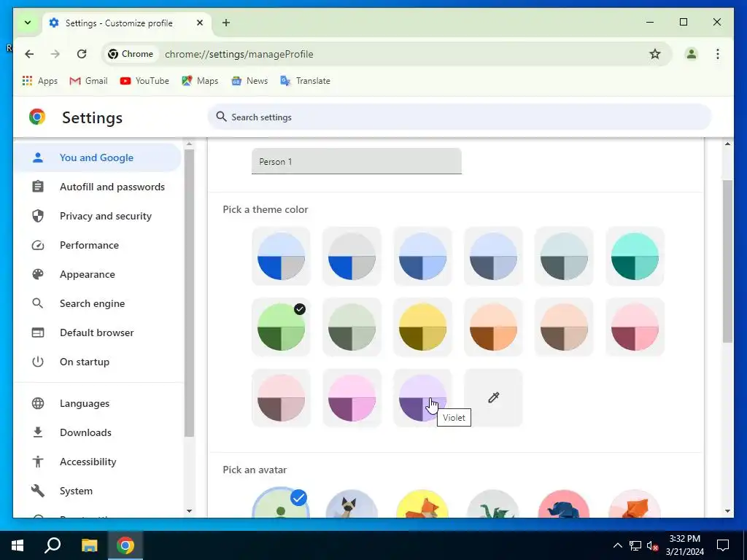Click the Search settings field
The image size is (747, 560).
coord(460,117)
